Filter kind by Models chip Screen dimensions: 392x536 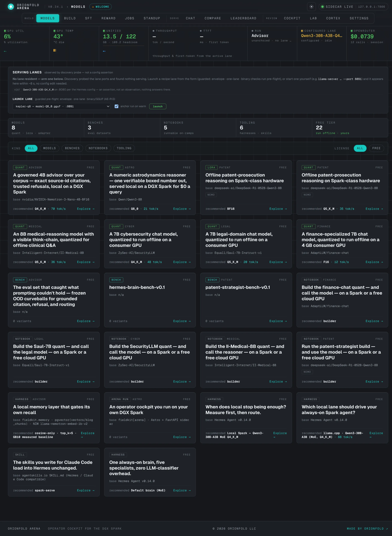(50, 148)
